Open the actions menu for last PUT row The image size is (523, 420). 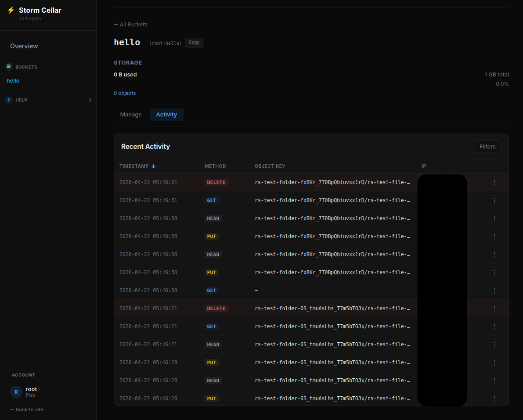(x=494, y=399)
